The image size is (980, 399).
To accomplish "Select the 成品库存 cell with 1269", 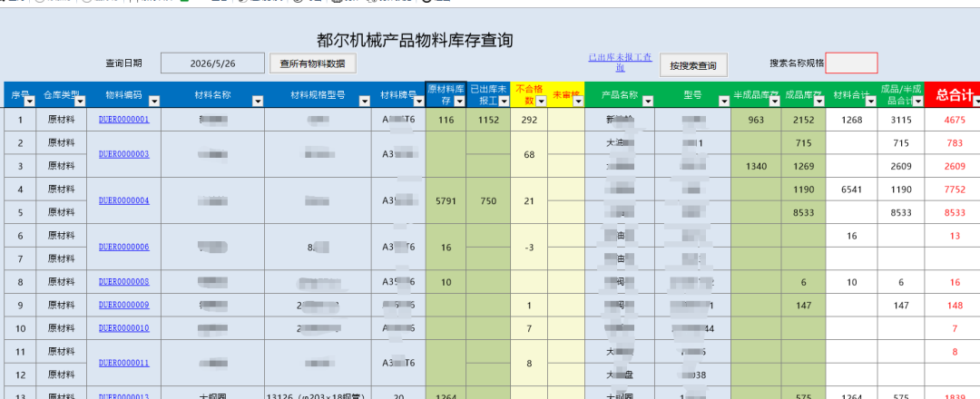I will tap(803, 166).
